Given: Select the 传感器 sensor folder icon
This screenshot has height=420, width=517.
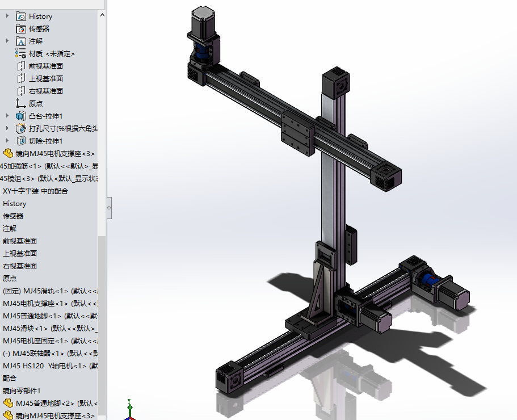Looking at the screenshot, I should [21, 29].
